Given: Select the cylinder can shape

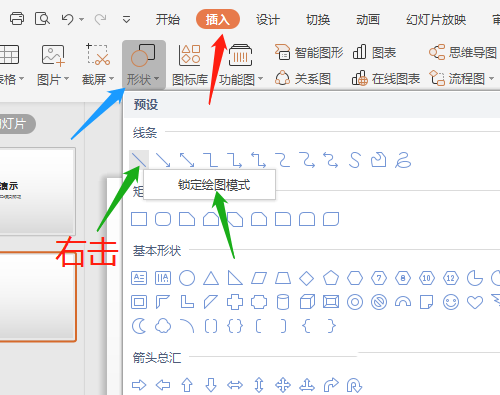Looking at the screenshot, I should pos(283,302).
